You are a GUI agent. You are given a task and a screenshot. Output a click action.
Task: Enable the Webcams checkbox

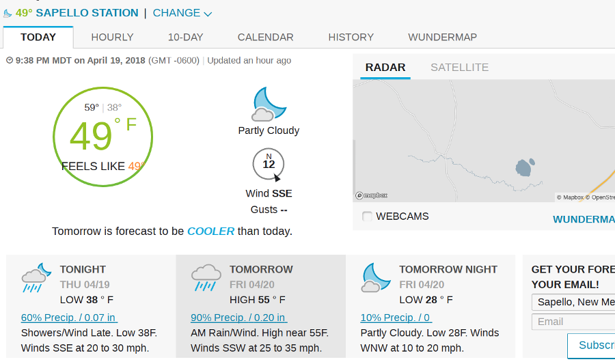pyautogui.click(x=368, y=216)
